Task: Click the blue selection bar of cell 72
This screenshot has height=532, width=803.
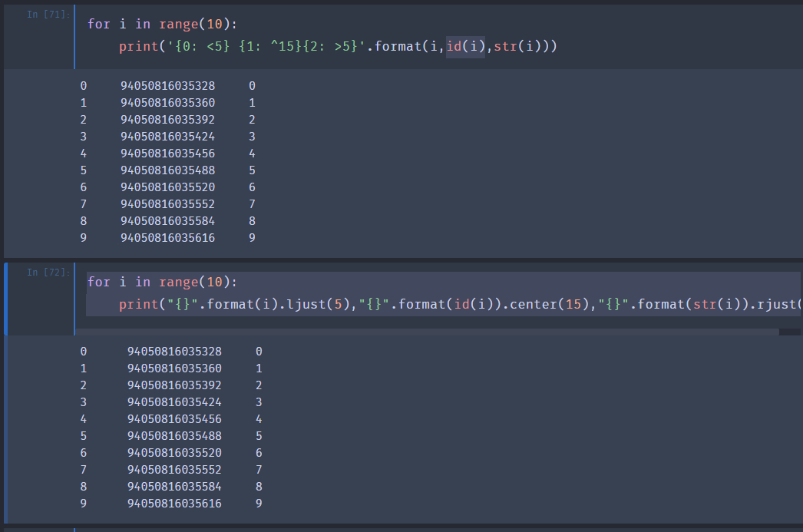Action: click(x=6, y=299)
